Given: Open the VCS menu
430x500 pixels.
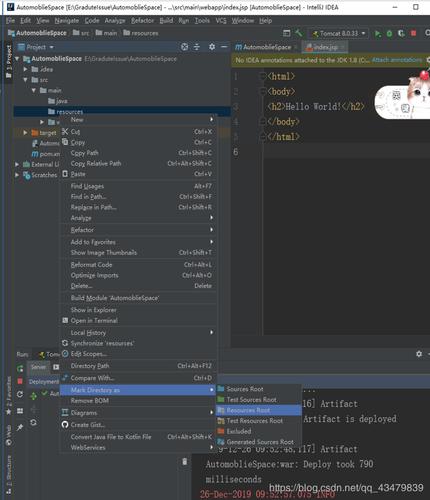Looking at the screenshot, I should tap(221, 21).
